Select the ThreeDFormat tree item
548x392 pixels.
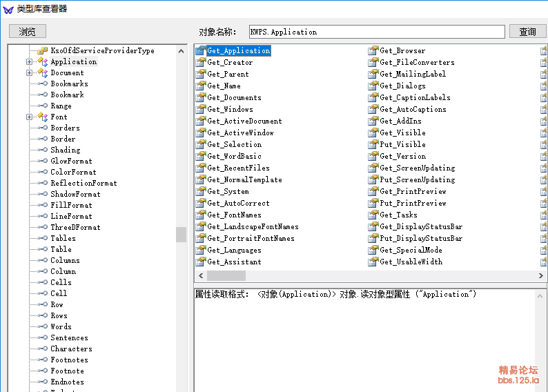(75, 227)
